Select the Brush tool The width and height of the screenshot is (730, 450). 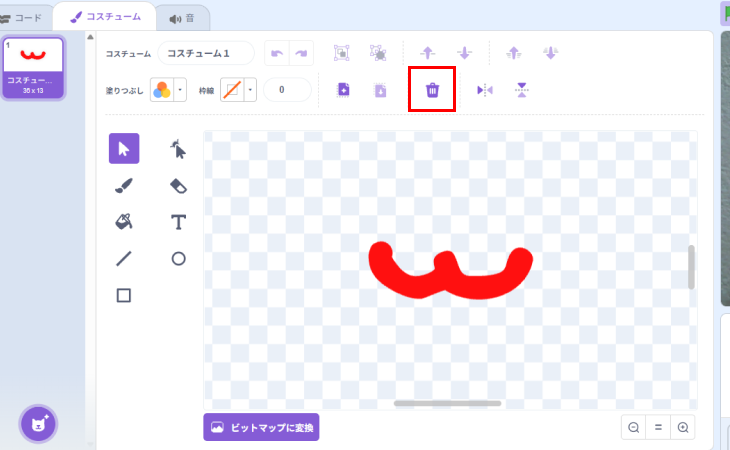pos(124,185)
